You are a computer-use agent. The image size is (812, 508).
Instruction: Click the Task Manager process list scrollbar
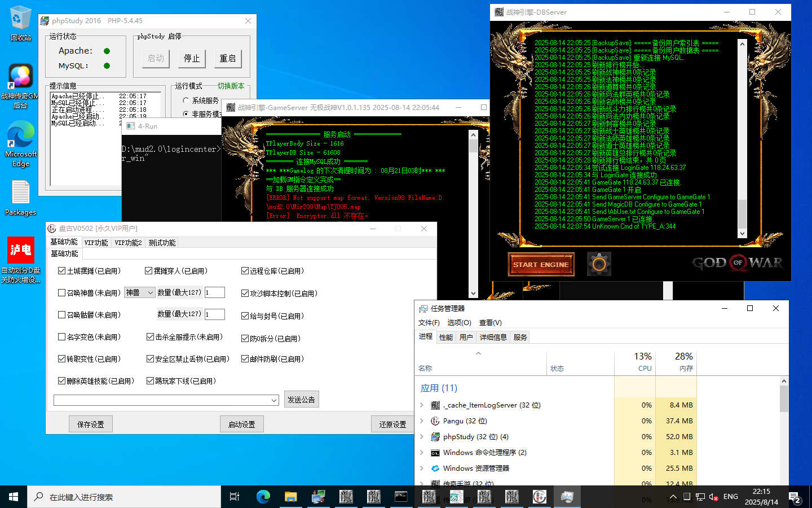(784, 431)
